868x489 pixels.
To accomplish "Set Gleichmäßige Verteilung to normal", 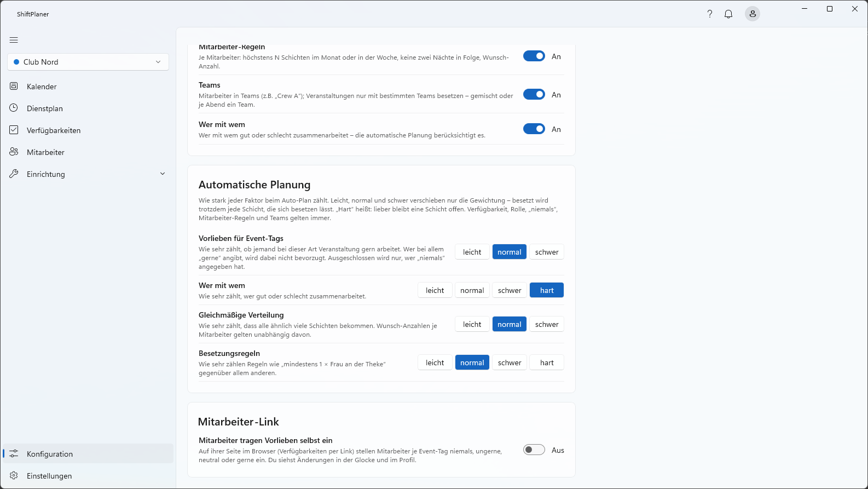I will coord(510,324).
